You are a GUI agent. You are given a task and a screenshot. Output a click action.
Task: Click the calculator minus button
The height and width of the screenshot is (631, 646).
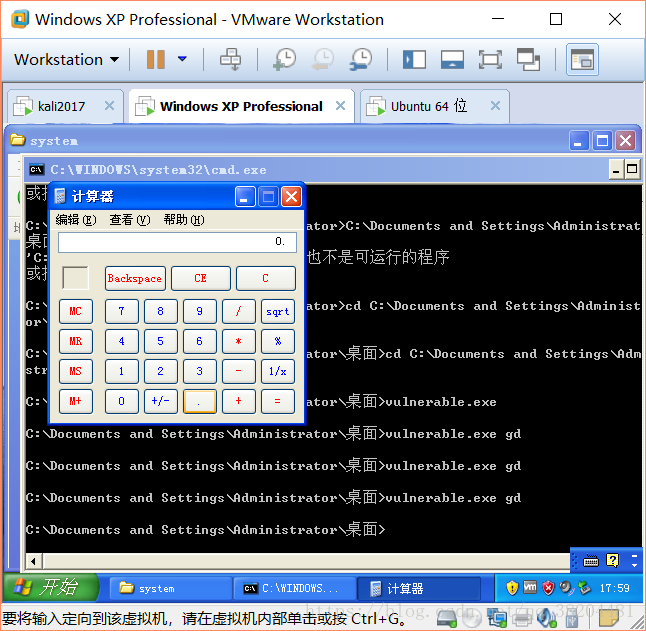(239, 372)
